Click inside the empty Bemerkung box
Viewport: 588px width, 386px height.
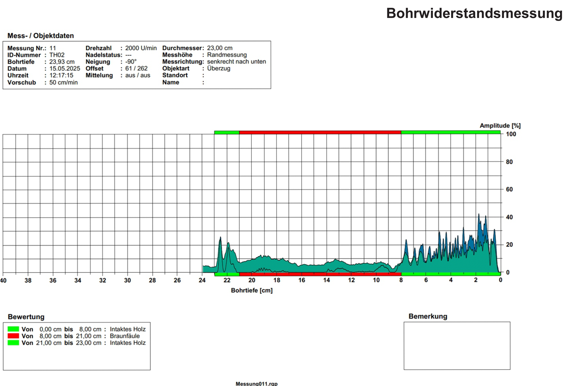coord(457,346)
